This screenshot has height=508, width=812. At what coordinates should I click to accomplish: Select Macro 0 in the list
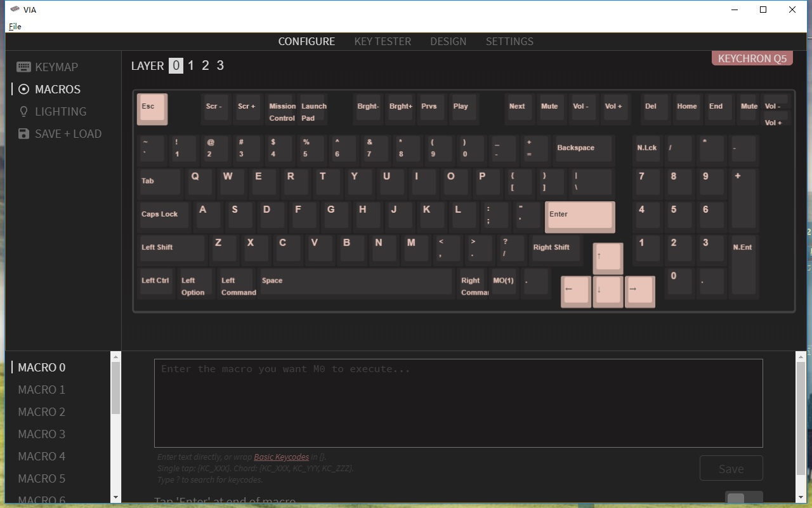[x=42, y=367]
